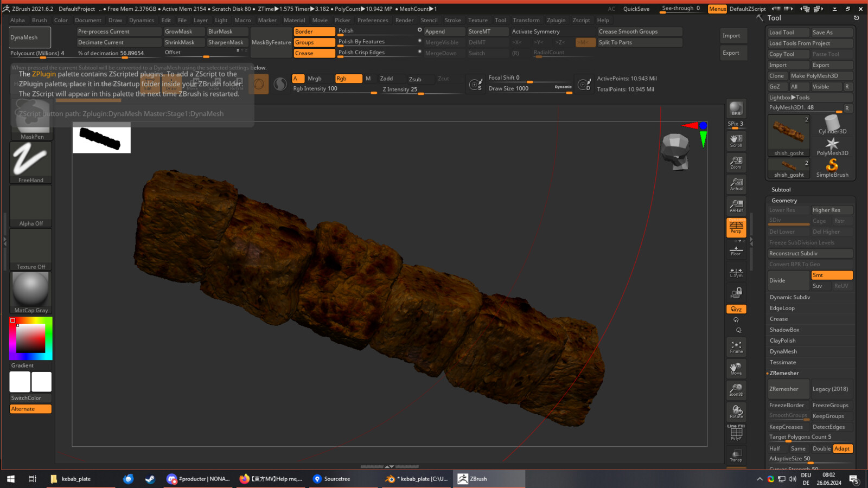The width and height of the screenshot is (868, 488).
Task: Select the Cylinder3D tool thumbnail
Action: pyautogui.click(x=832, y=125)
